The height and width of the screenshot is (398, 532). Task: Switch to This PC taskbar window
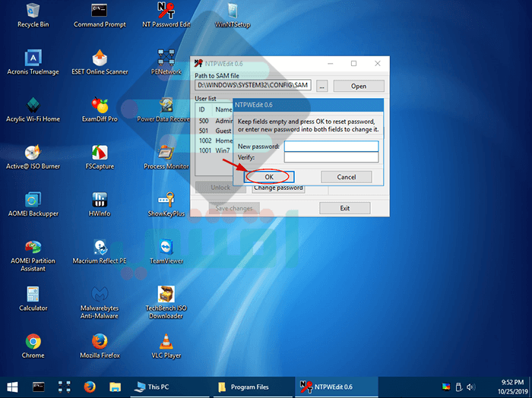pos(171,387)
